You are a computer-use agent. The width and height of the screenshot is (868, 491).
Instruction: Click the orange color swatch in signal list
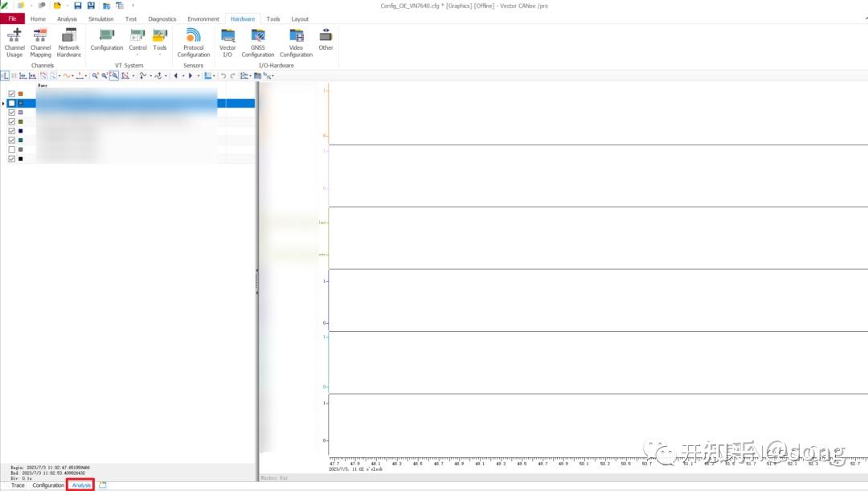(x=20, y=93)
